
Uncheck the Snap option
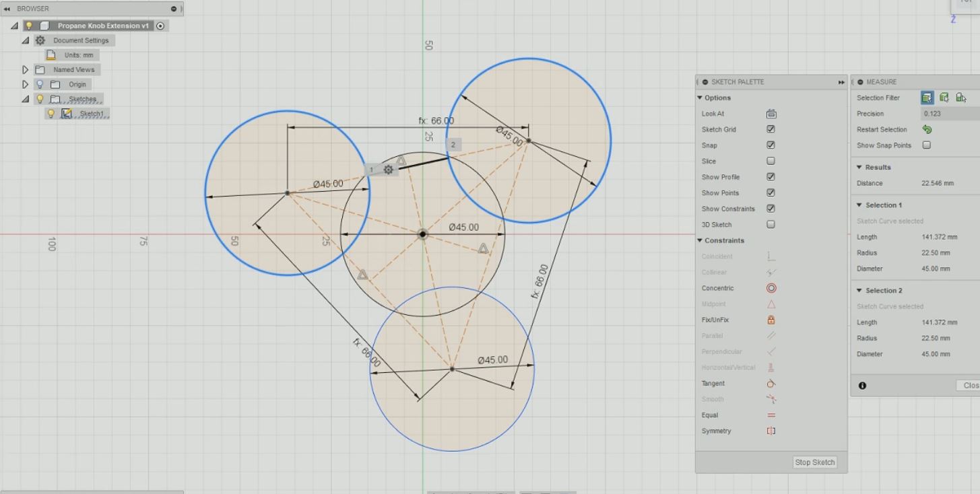(771, 145)
